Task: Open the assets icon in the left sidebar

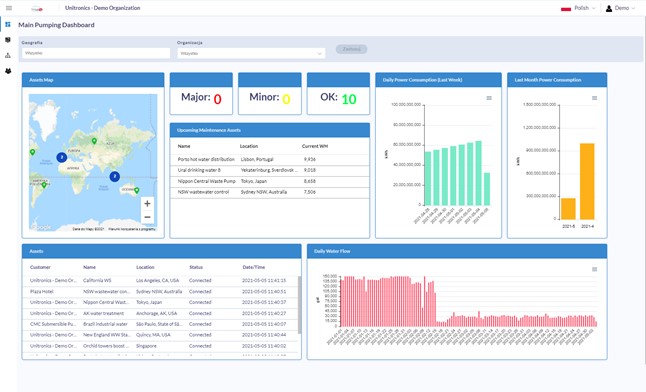Action: pyautogui.click(x=8, y=40)
